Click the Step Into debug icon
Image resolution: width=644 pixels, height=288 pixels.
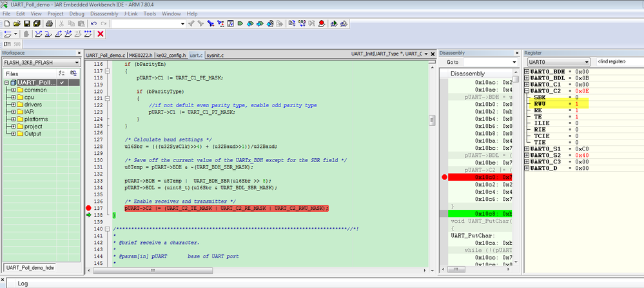click(x=48, y=34)
